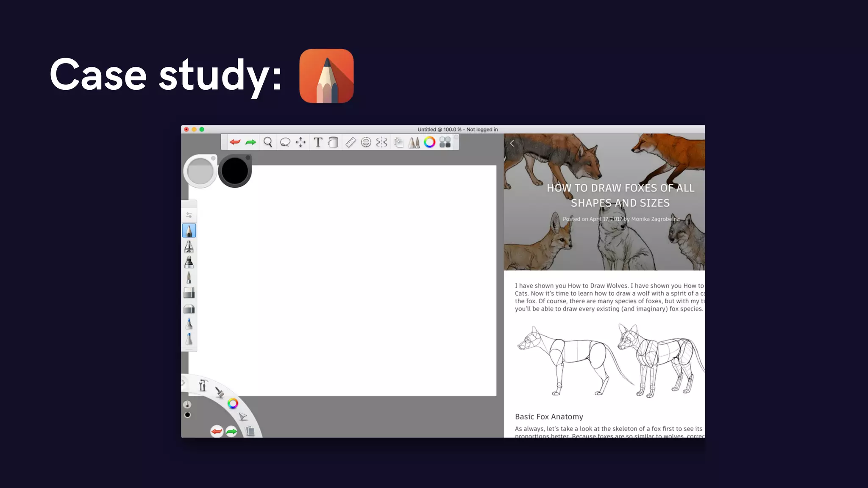Viewport: 868px width, 488px height.
Task: Open the Brush Palette from top toolbar
Action: point(414,142)
